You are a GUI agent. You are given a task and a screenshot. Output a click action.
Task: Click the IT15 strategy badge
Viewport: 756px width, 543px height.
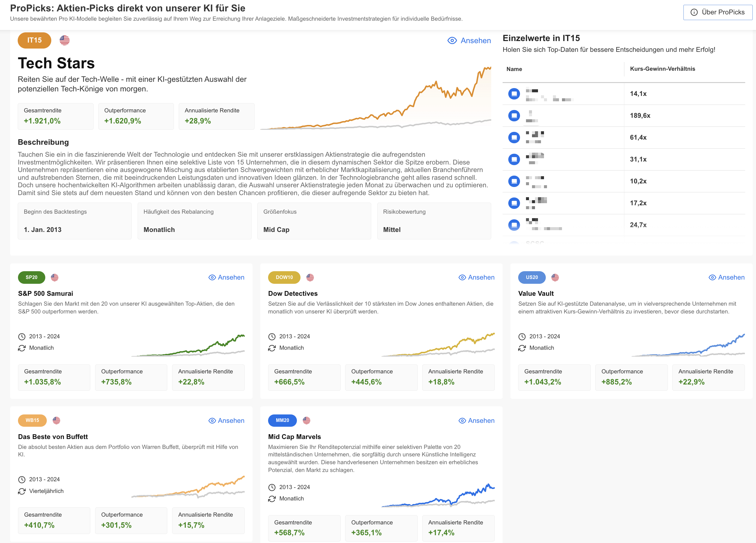click(34, 40)
